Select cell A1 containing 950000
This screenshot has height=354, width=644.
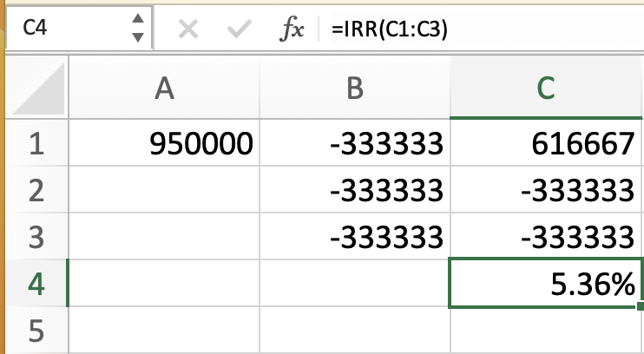[x=162, y=143]
